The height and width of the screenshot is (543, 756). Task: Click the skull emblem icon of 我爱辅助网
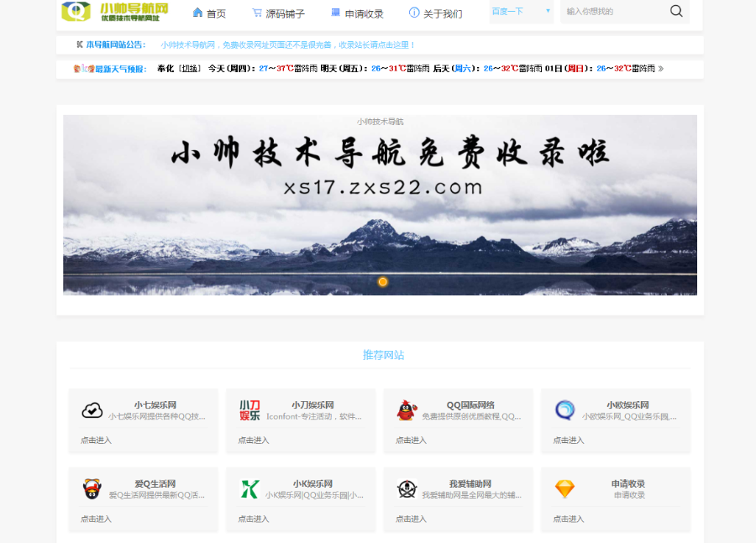(407, 489)
